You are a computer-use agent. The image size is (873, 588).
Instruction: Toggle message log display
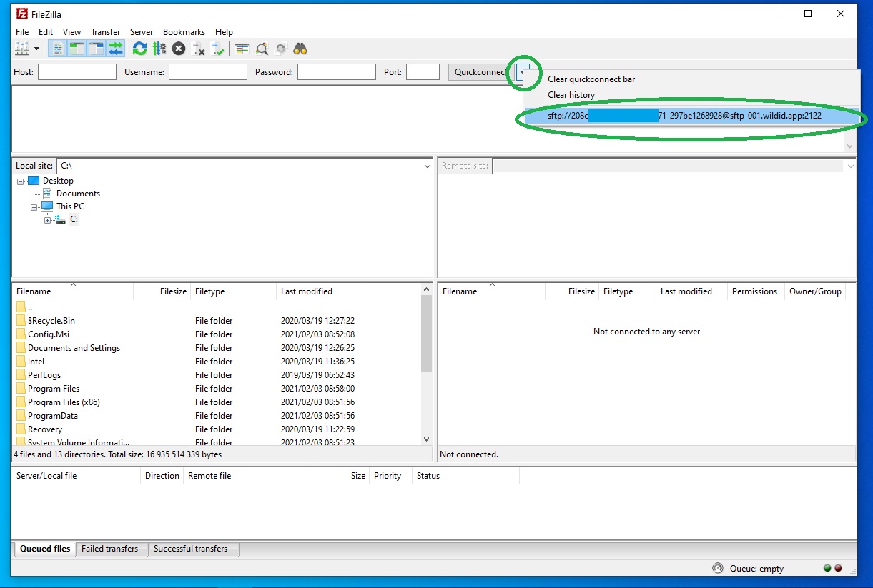pos(59,49)
